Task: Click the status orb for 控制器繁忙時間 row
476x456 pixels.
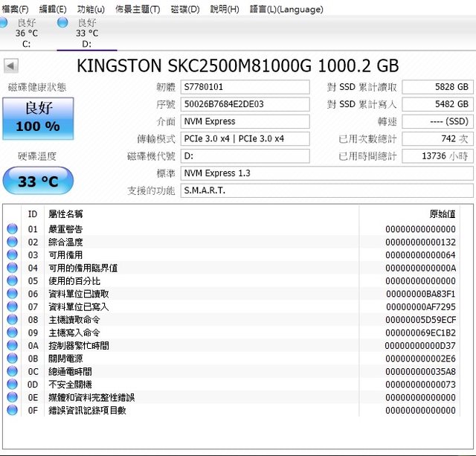Action: [12, 345]
